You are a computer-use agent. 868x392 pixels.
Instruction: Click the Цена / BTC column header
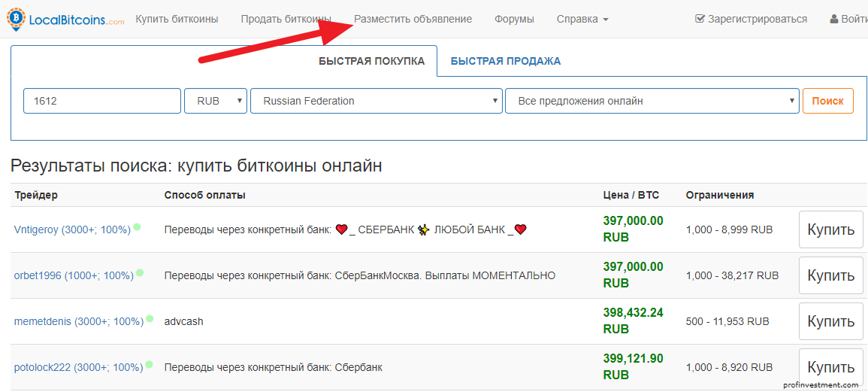tap(631, 195)
